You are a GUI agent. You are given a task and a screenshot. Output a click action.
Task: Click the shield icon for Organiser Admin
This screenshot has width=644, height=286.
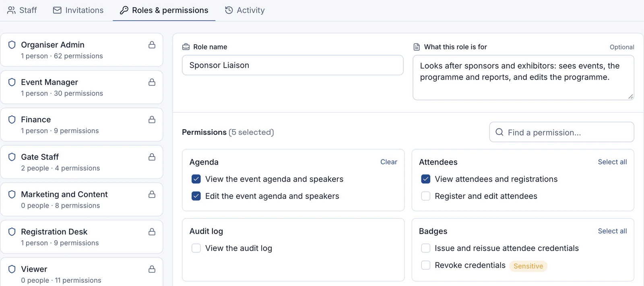pyautogui.click(x=12, y=45)
